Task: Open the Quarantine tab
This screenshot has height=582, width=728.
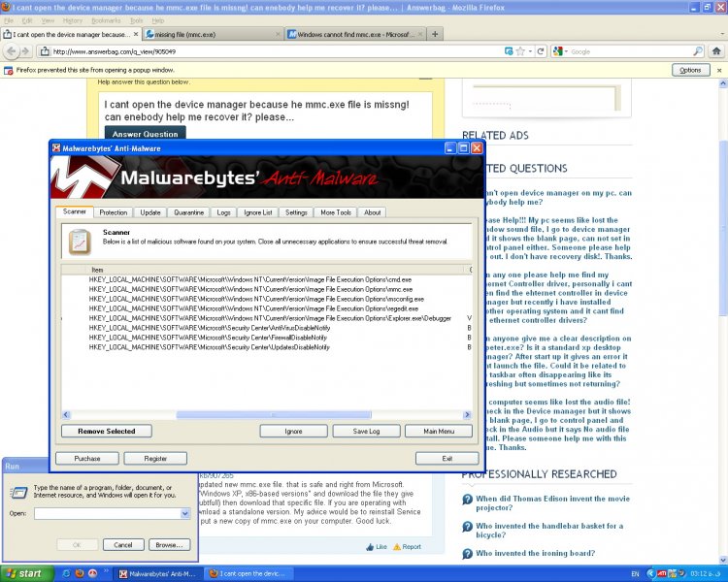Action: point(189,212)
